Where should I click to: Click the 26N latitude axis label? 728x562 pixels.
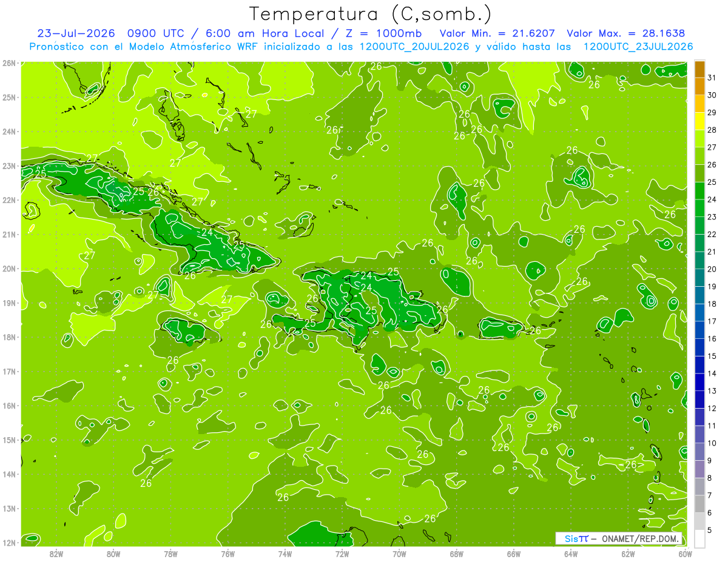[x=9, y=63]
